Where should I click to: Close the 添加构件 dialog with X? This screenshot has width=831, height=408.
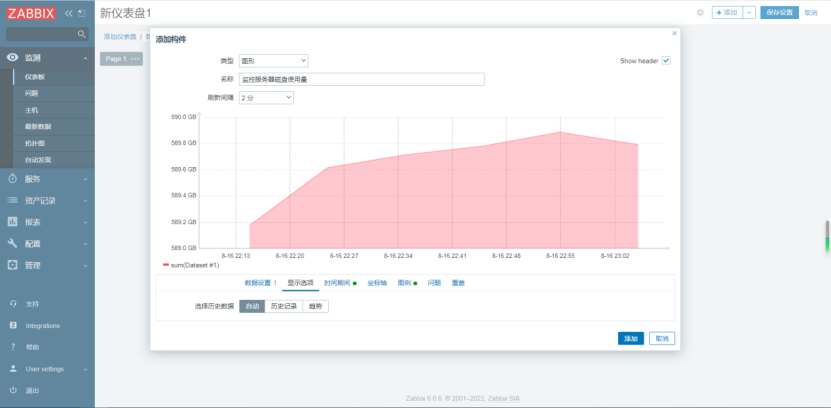(674, 33)
